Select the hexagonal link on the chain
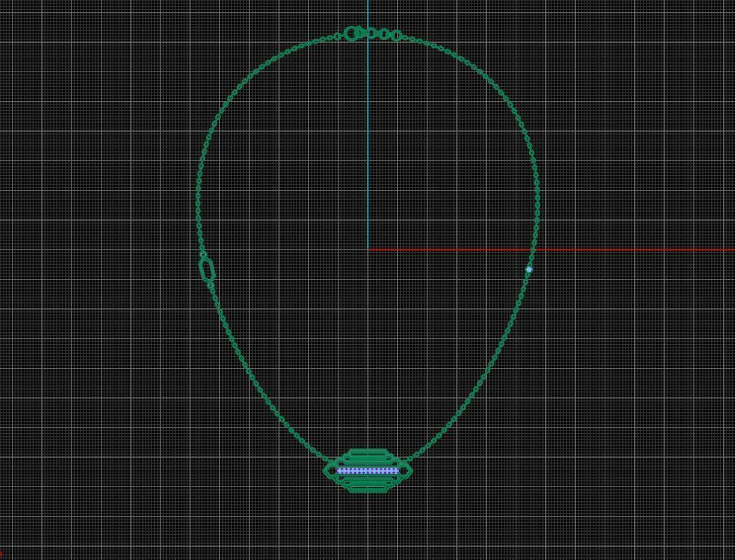 coord(207,270)
